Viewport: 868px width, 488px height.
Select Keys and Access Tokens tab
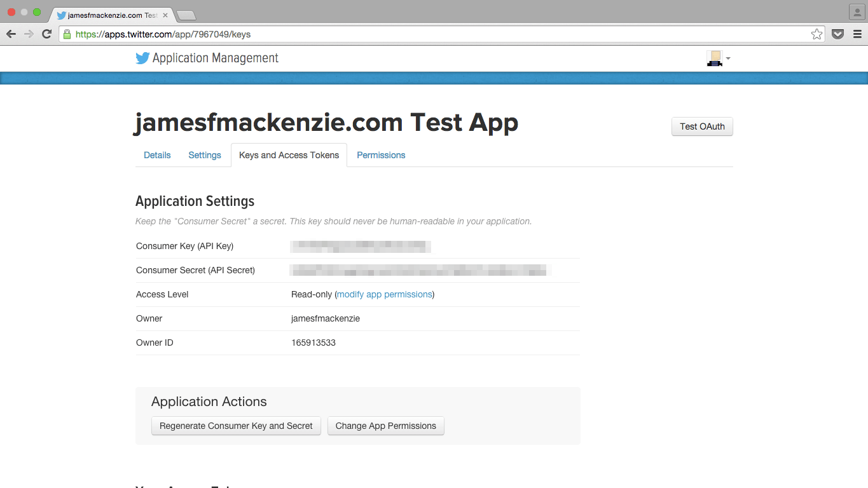(289, 155)
